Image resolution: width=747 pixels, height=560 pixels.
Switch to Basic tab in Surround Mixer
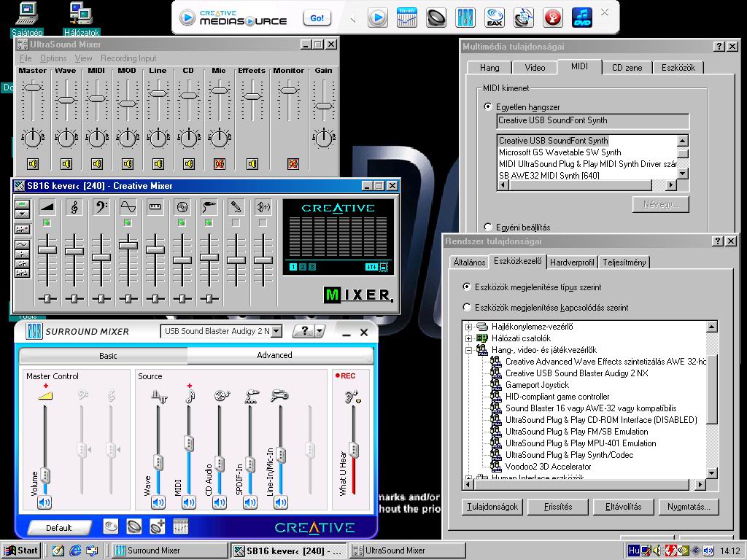click(108, 356)
